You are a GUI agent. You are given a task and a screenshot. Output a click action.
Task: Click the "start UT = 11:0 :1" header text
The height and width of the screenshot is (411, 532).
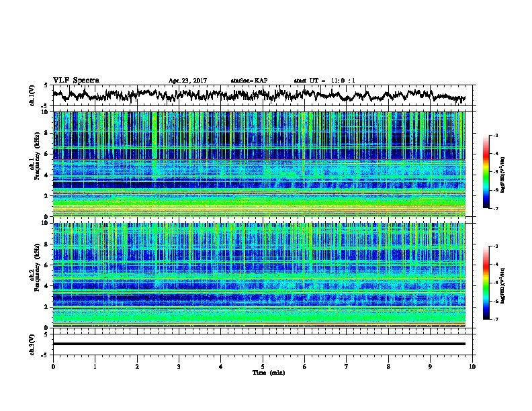324,81
